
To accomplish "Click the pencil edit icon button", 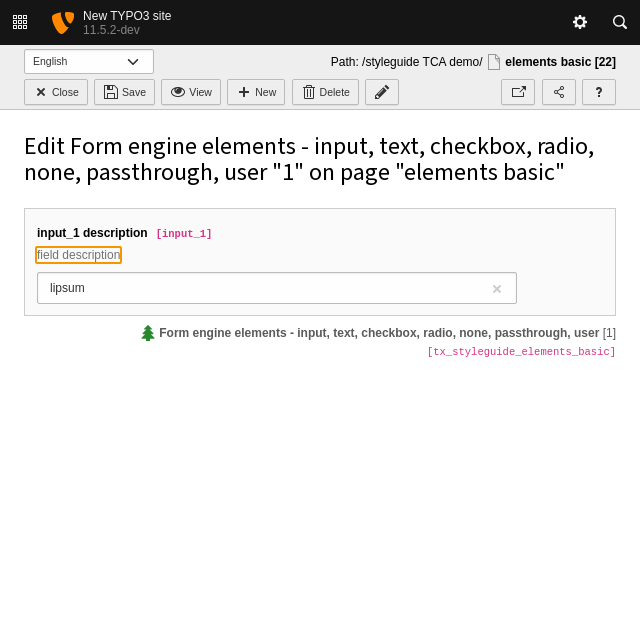I will coord(382,92).
